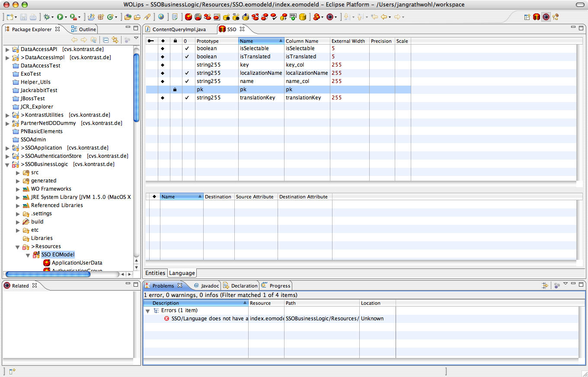Screen dimensions: 588x377
Task: Click the gold SQL database icon
Action: pyautogui.click(x=293, y=17)
